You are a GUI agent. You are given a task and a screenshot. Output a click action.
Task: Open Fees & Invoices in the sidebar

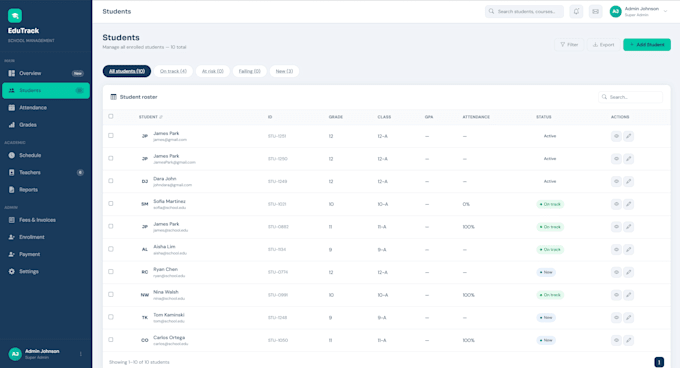[x=46, y=220]
